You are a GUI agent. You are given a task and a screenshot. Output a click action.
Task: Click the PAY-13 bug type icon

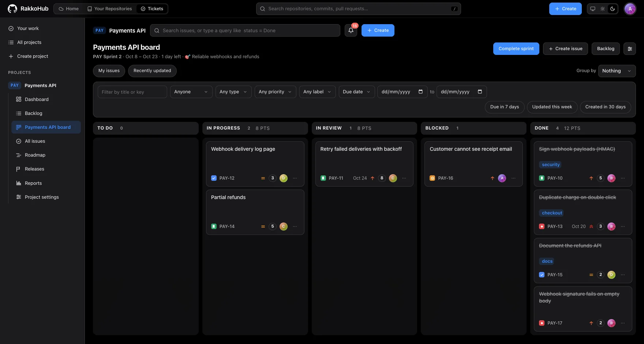(x=542, y=227)
